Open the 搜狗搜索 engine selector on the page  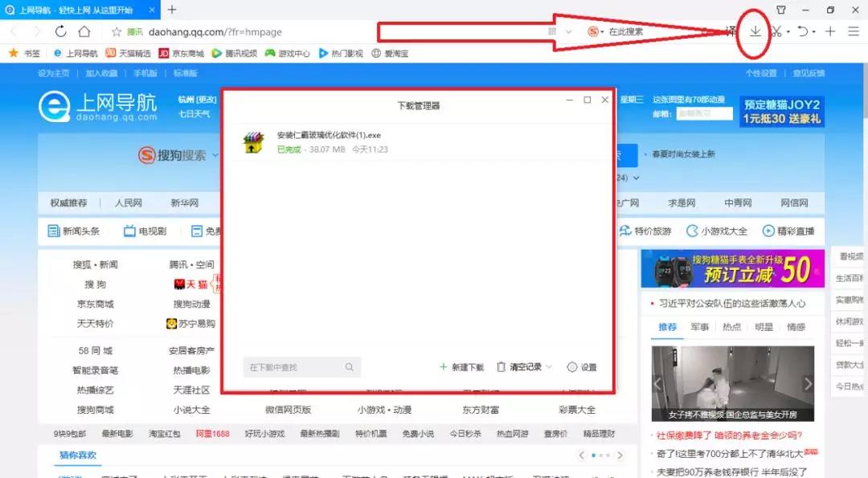click(178, 155)
